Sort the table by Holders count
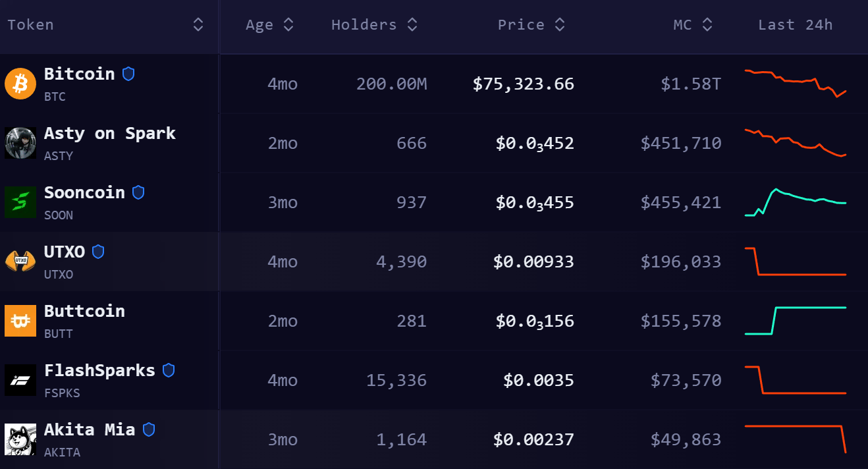The height and width of the screenshot is (469, 868). point(412,25)
